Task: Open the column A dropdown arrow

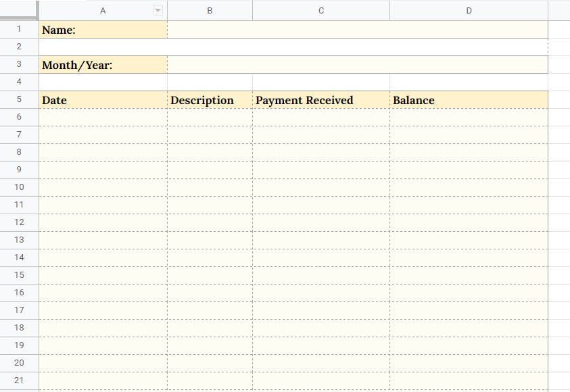Action: click(158, 11)
